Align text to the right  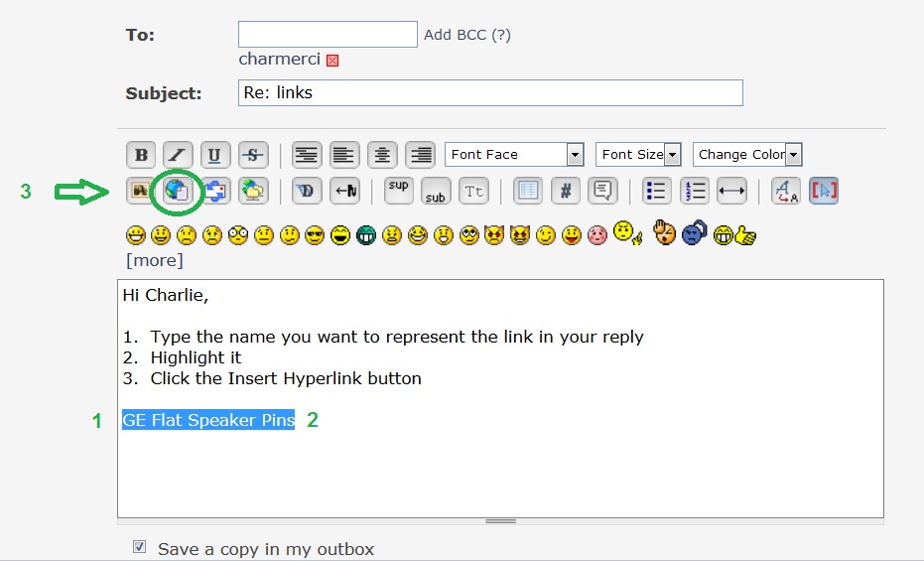420,155
